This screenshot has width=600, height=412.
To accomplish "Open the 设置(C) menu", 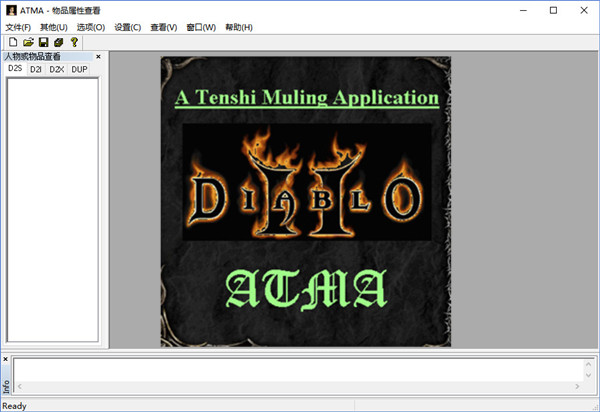I will click(128, 27).
